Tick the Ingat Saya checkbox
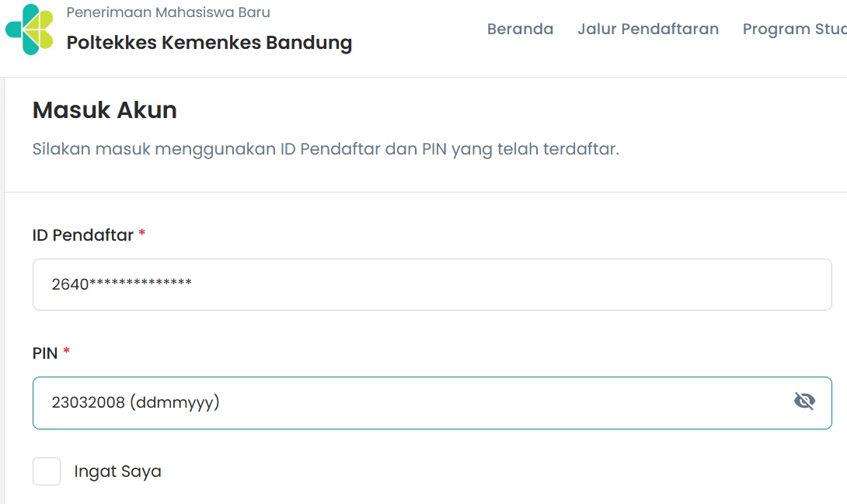 tap(47, 471)
